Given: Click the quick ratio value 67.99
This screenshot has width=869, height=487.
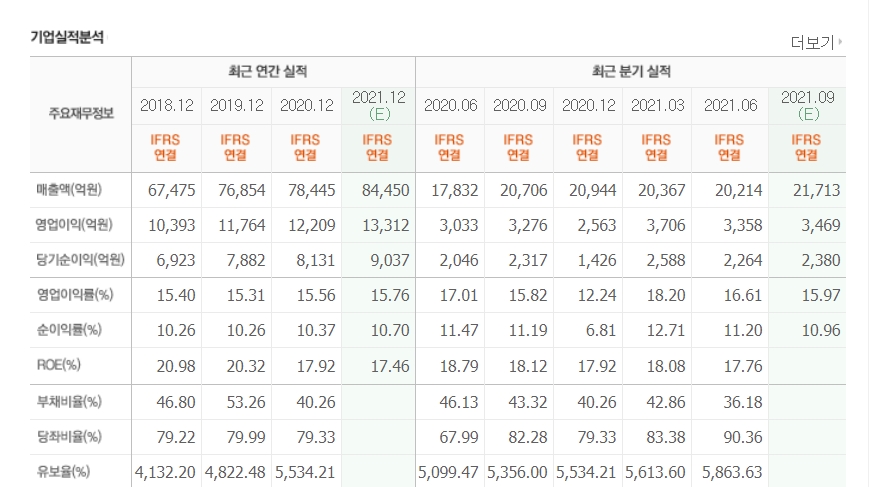Looking at the screenshot, I should (459, 437).
